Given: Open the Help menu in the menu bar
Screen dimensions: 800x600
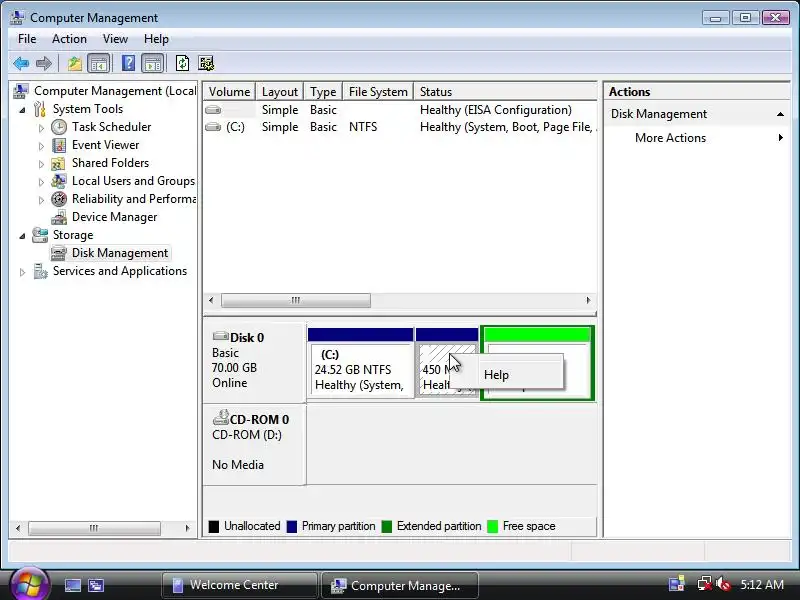Looking at the screenshot, I should pos(156,39).
